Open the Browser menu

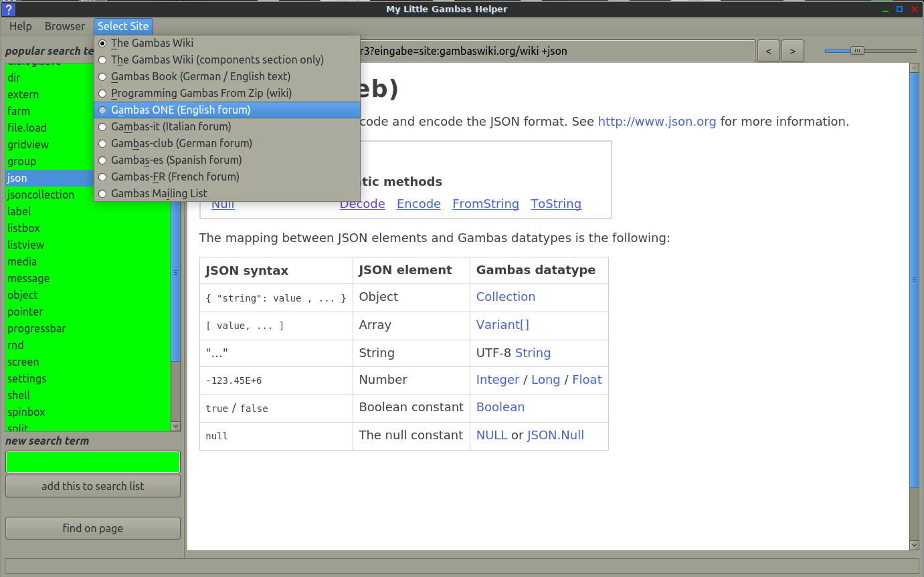coord(65,26)
